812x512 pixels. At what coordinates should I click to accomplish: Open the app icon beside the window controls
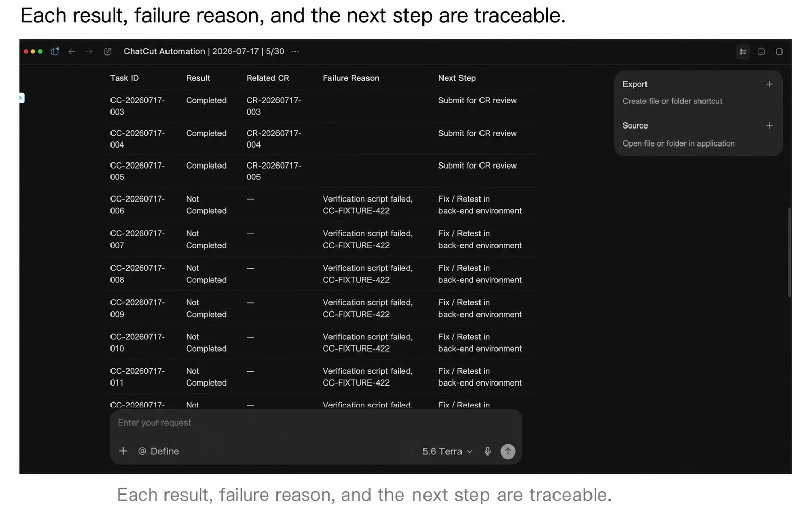[x=54, y=51]
